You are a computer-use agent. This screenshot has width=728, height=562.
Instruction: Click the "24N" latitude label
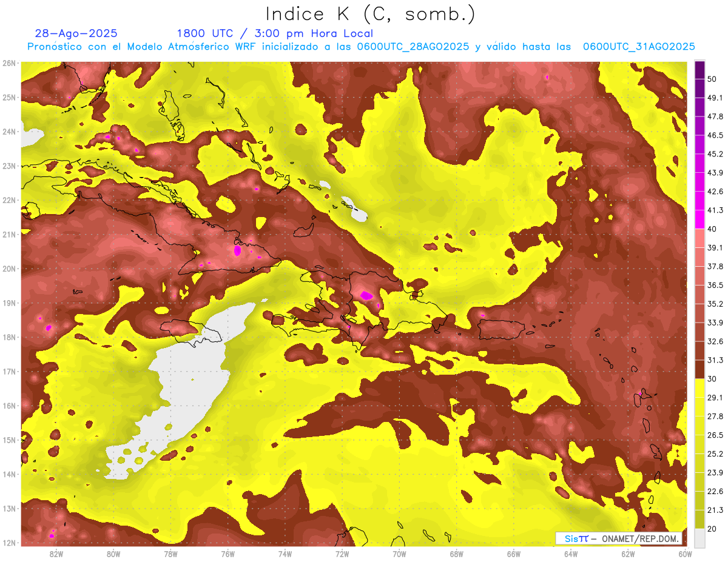click(x=9, y=132)
